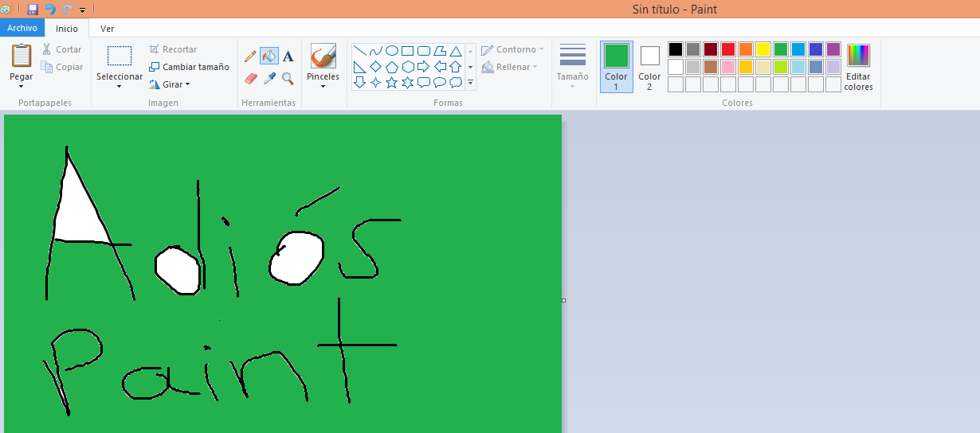
Task: Switch to the Inicio tab
Action: click(67, 29)
